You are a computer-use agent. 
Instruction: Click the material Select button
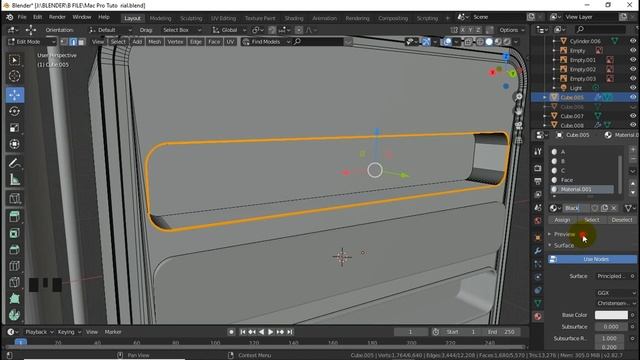[591, 220]
